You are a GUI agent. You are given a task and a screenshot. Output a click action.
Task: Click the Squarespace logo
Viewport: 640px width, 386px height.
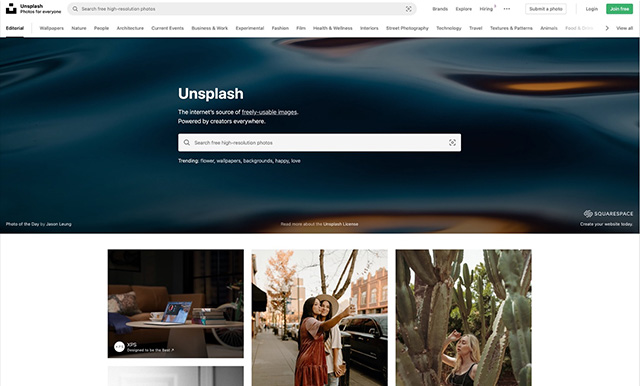coord(608,214)
